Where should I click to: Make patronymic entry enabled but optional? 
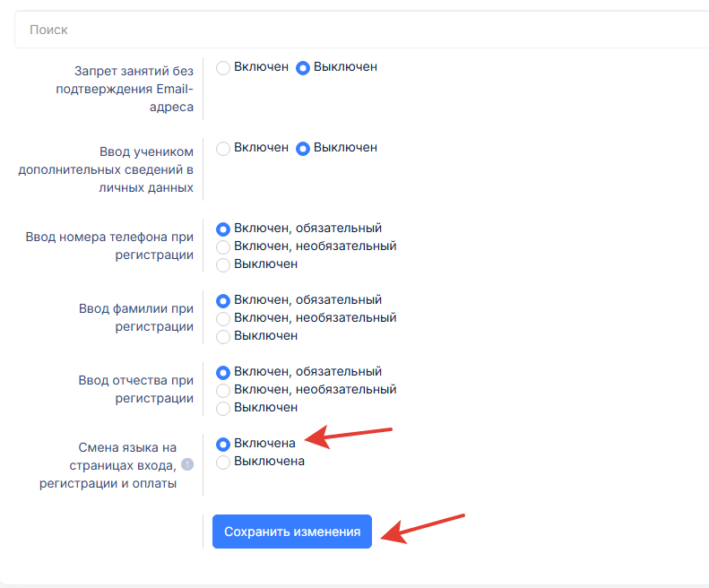tap(223, 390)
